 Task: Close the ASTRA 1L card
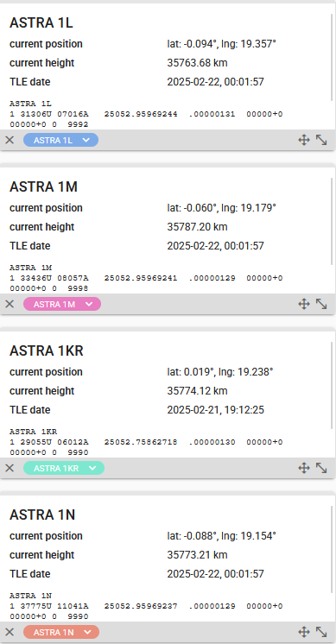point(10,140)
